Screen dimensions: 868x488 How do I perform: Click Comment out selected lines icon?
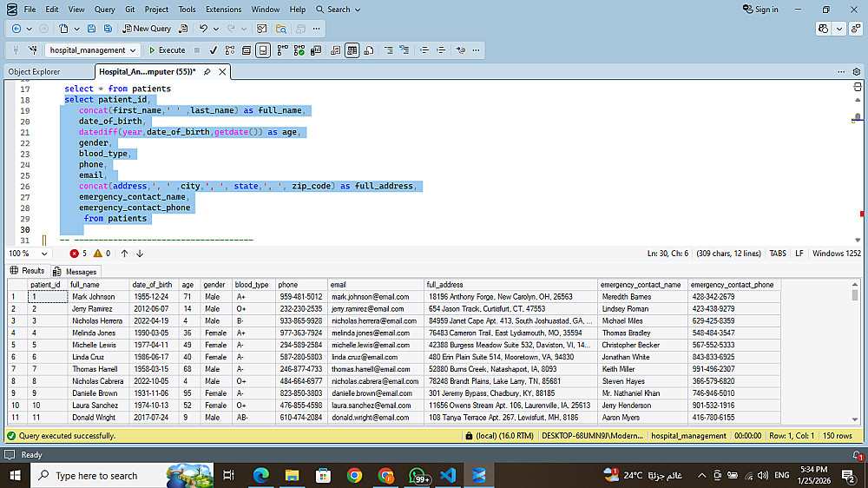[389, 49]
